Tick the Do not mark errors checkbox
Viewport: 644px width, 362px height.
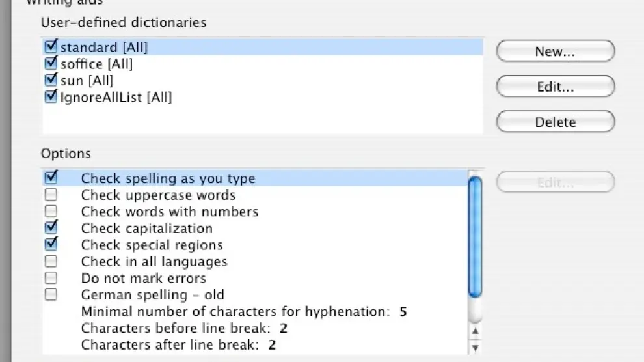51,278
